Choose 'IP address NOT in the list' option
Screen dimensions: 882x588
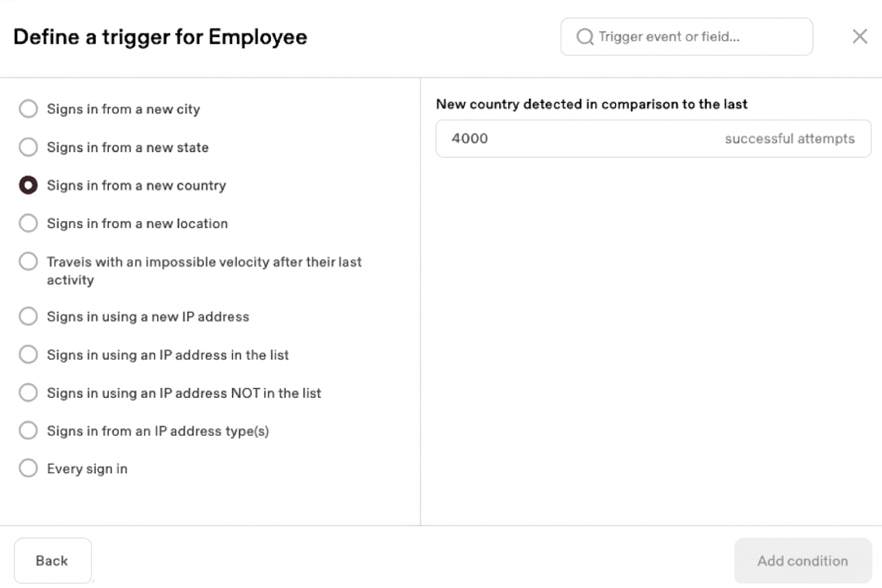click(28, 393)
